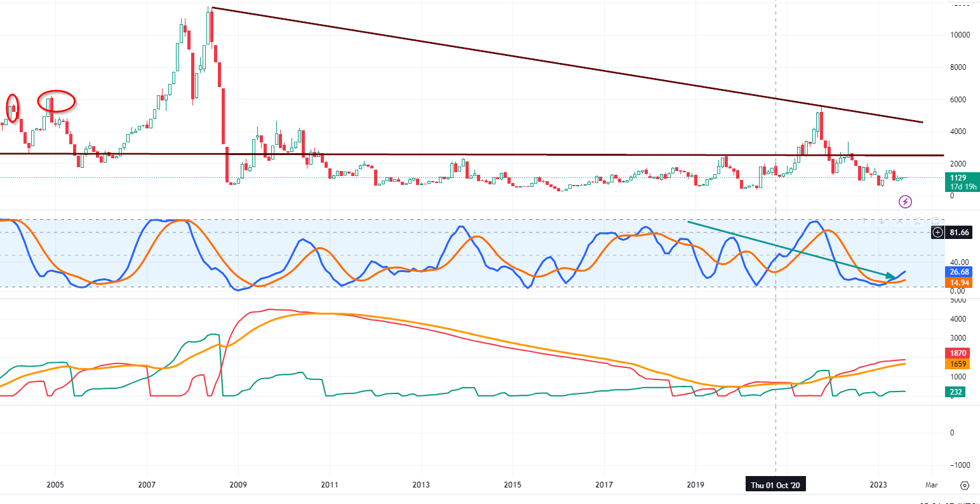Select the move pane down arrow icon
Screen dimensions: 980x504
click(882, 221)
